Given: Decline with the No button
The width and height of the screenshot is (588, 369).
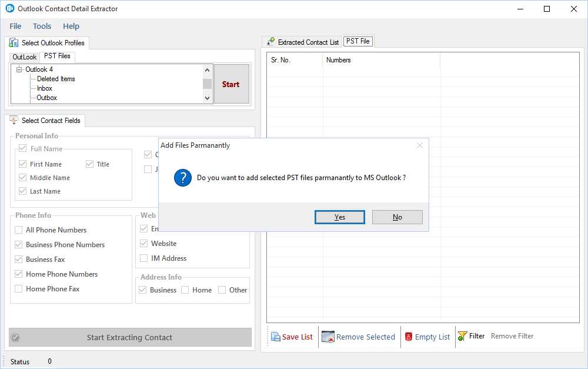Looking at the screenshot, I should [x=397, y=217].
